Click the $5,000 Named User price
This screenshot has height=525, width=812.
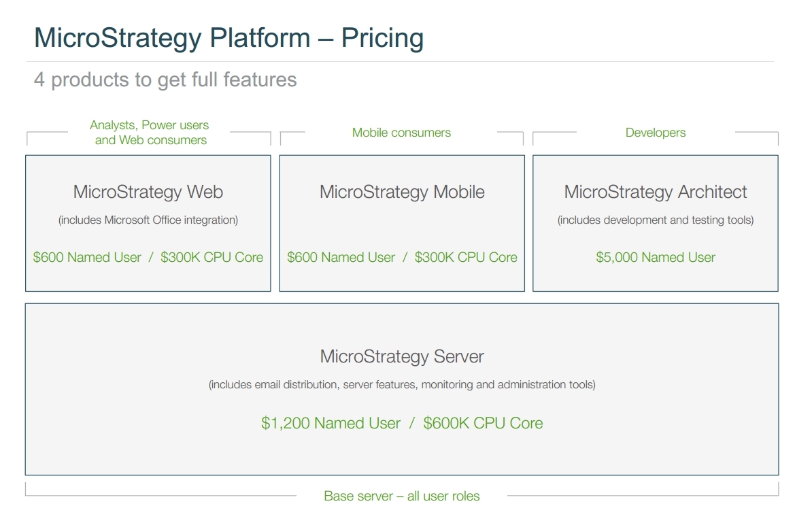click(x=656, y=257)
